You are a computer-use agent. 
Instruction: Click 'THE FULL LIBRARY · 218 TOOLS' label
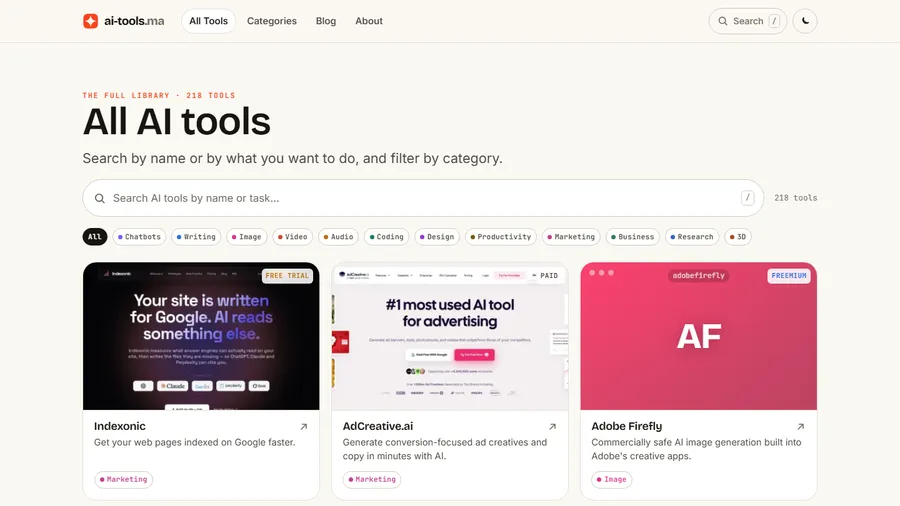point(159,96)
